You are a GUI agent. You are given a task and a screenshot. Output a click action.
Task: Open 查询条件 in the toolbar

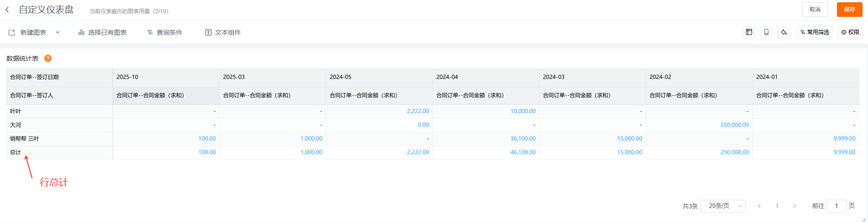coord(164,32)
